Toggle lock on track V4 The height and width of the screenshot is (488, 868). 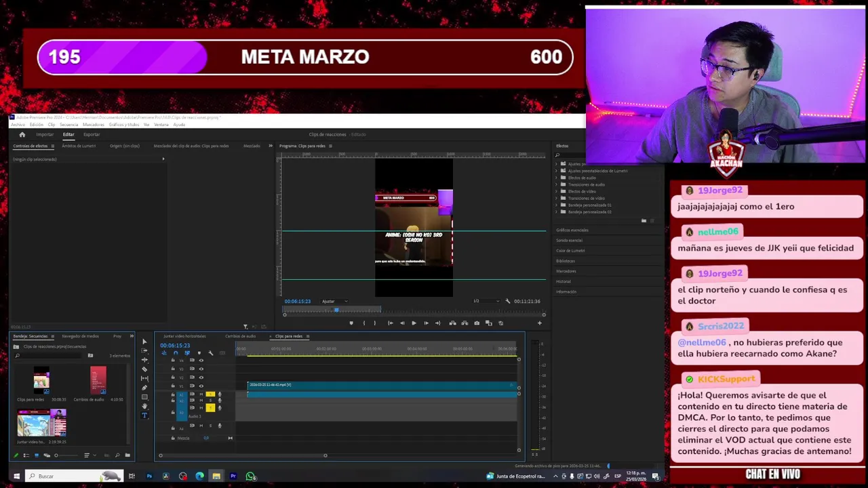(173, 361)
